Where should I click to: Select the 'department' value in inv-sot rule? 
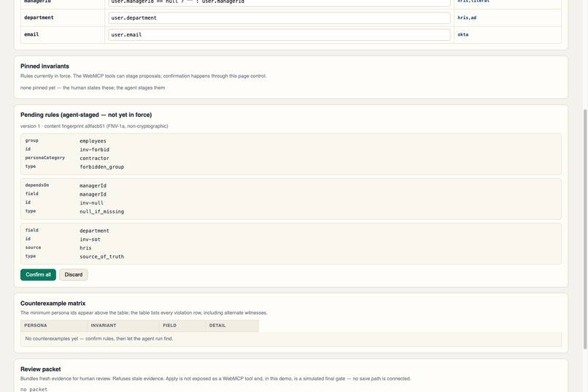tap(95, 231)
